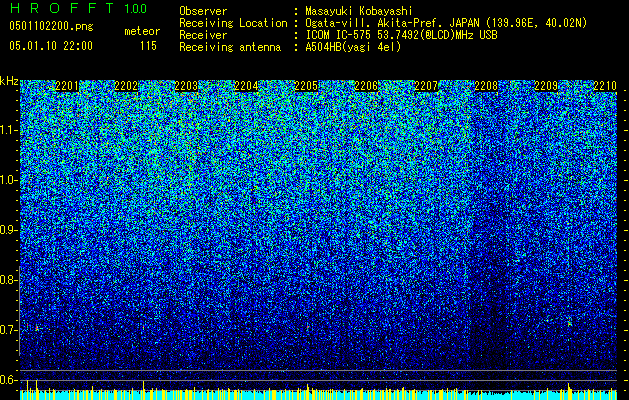Click the 0.9 frequency axis label
This screenshot has width=629, height=400.
(x=8, y=230)
